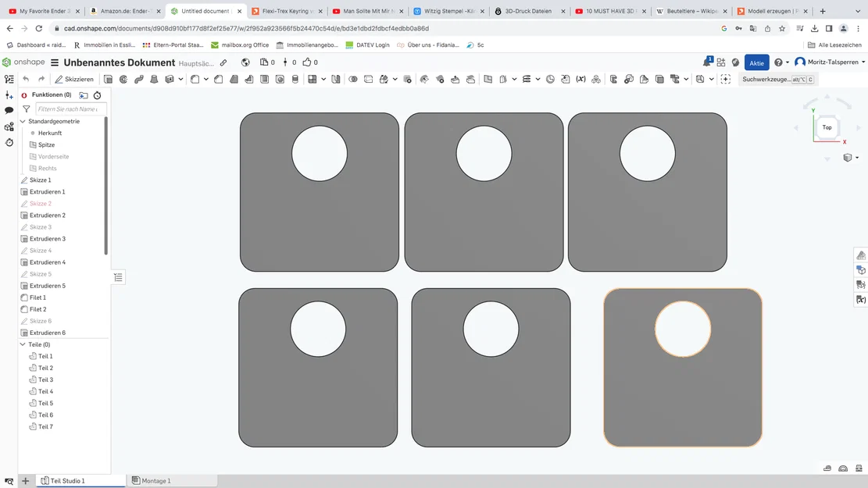Image resolution: width=868 pixels, height=488 pixels.
Task: Collapse the Teile (0) group
Action: point(23,344)
